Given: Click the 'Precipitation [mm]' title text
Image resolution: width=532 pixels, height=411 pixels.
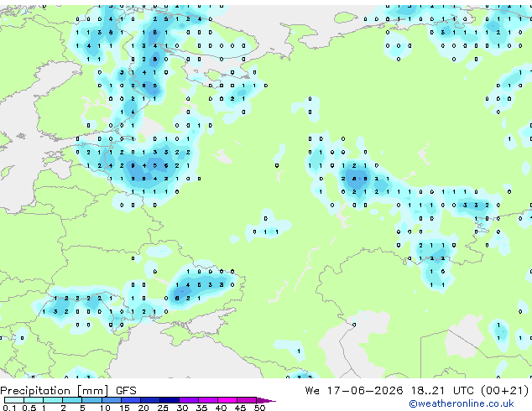Looking at the screenshot, I should pos(55,391).
